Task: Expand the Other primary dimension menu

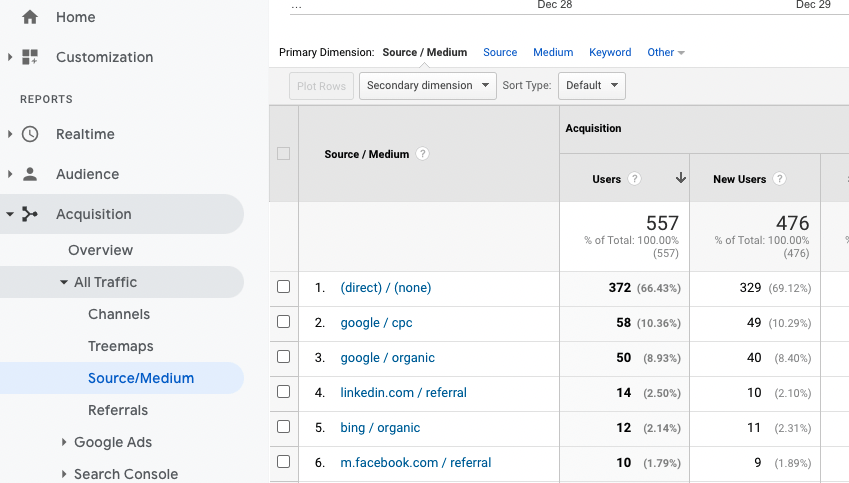Action: pos(666,52)
